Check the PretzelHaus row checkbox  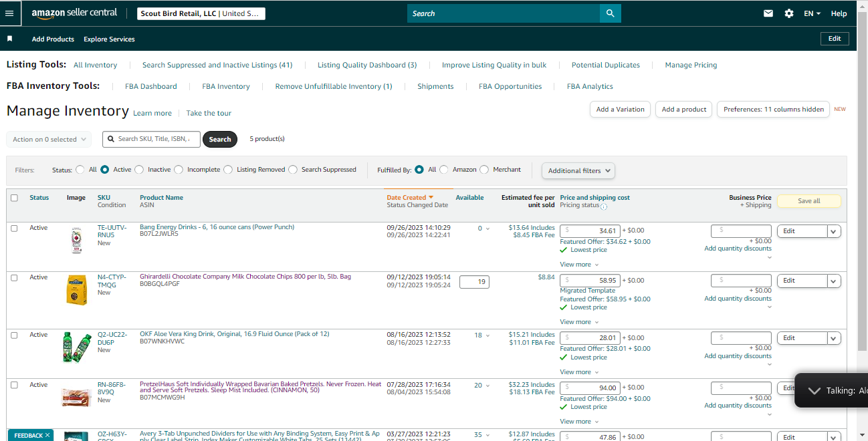[14, 385]
